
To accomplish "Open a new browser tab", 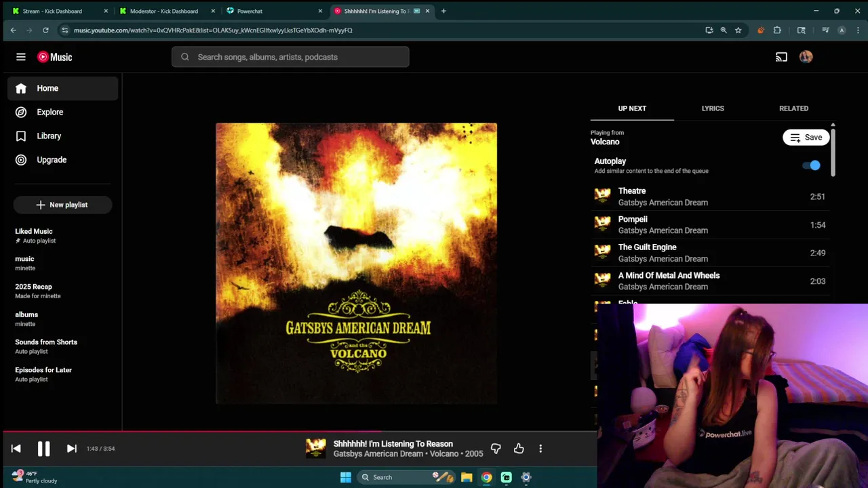I will coord(443,11).
